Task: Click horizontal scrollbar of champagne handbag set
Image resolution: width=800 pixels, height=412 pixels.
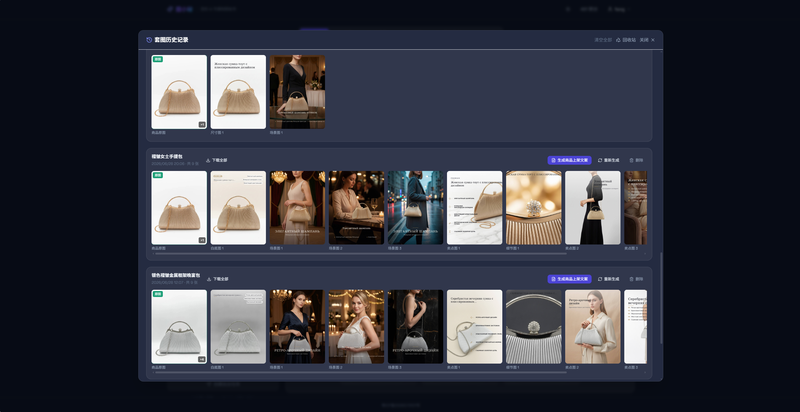Action: pyautogui.click(x=361, y=253)
